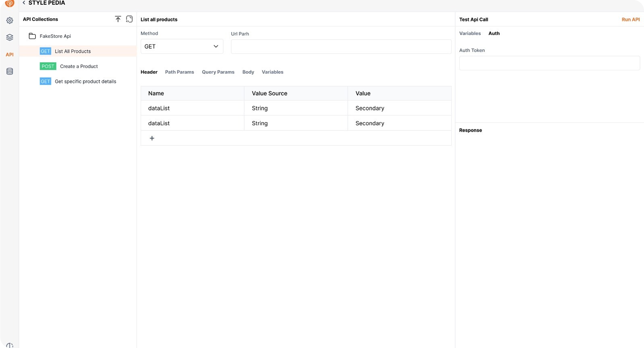This screenshot has width=644, height=348.
Task: Click the import collection icon beside upload
Action: 129,19
